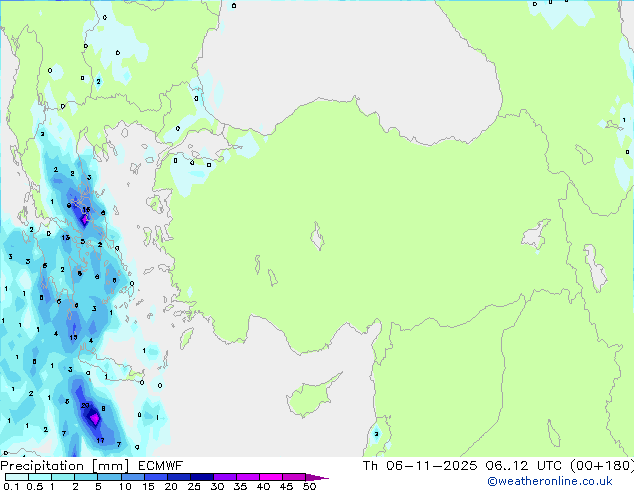
Task: Select the 30–35 mm purple legend swatch
Action: pos(224,477)
